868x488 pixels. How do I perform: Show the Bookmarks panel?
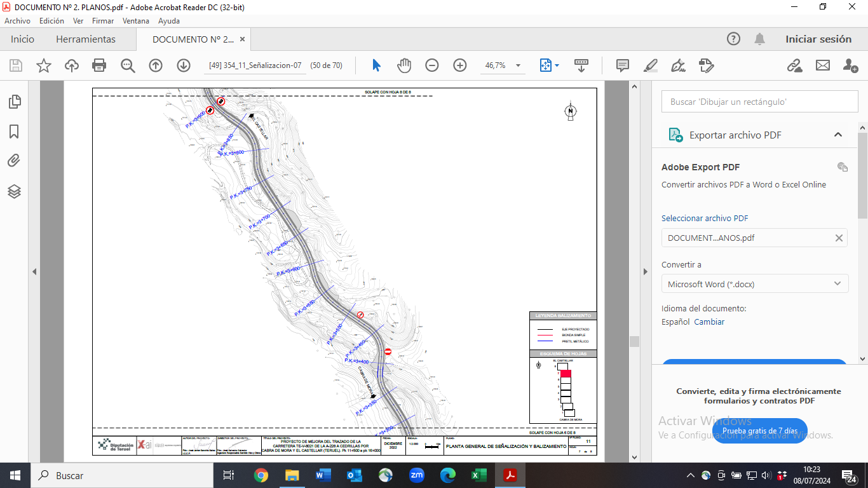14,132
